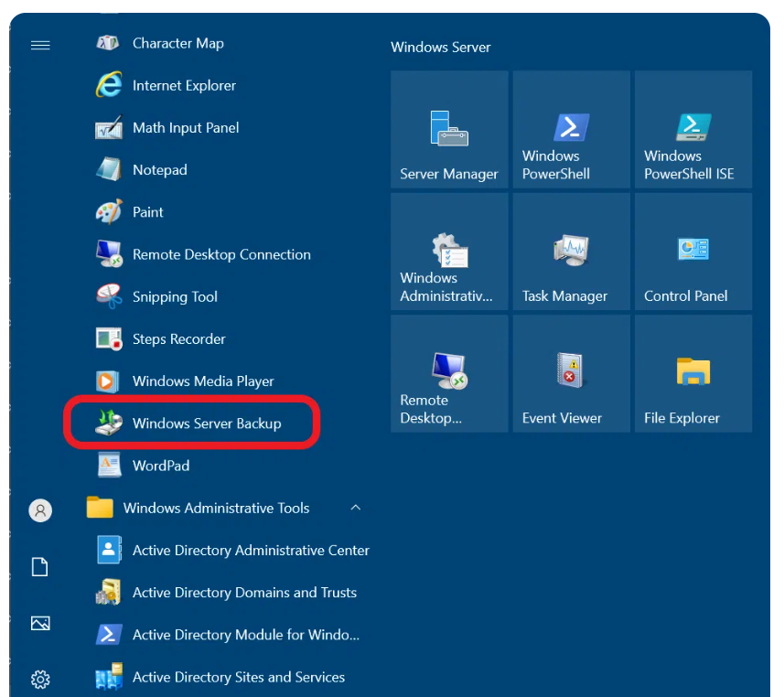The width and height of the screenshot is (784, 697).
Task: Launch the Server Manager tile
Action: click(449, 130)
